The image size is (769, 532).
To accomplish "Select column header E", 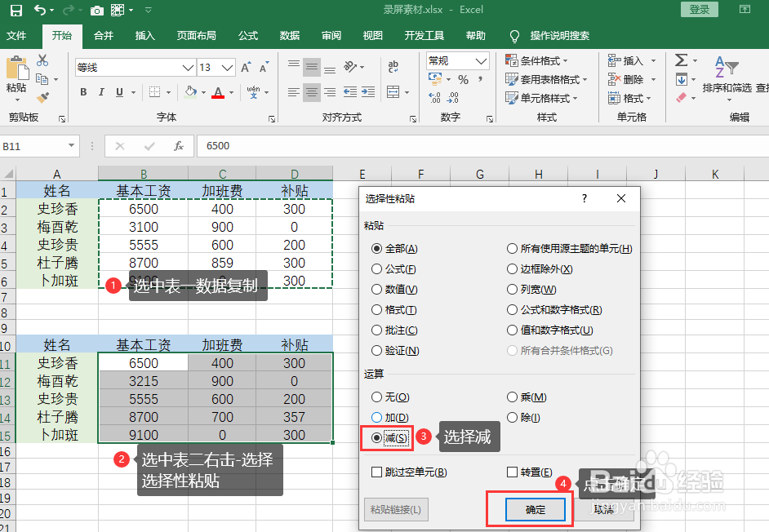I will 362,174.
